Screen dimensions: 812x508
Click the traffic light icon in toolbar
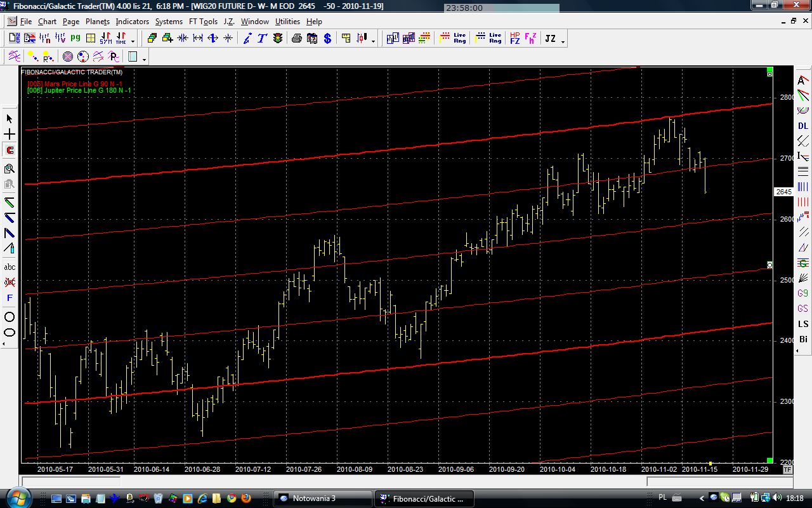pyautogui.click(x=278, y=39)
